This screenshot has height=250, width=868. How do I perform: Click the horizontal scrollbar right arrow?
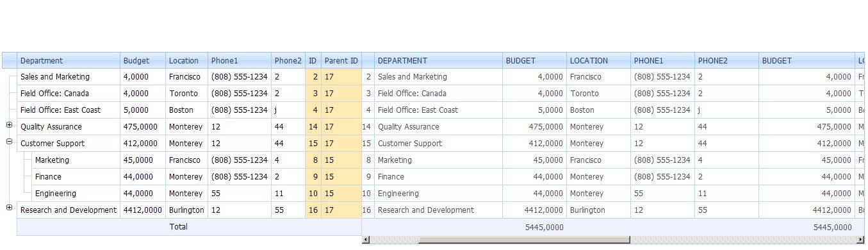860,240
